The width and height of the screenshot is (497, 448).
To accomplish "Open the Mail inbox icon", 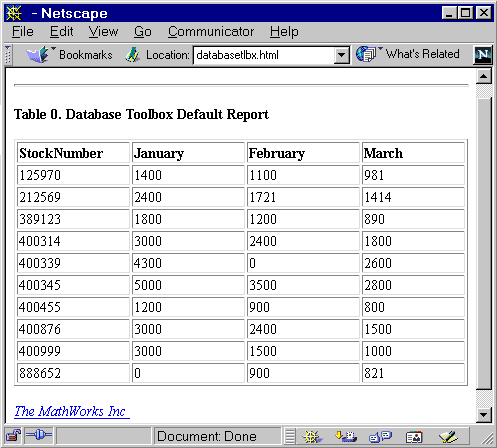I will pos(346,436).
